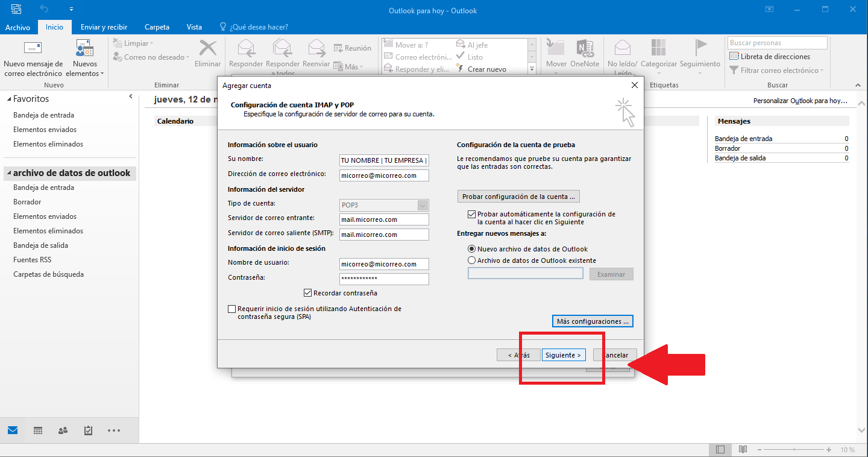
Task: Open the Archivo menu tab
Action: point(17,27)
